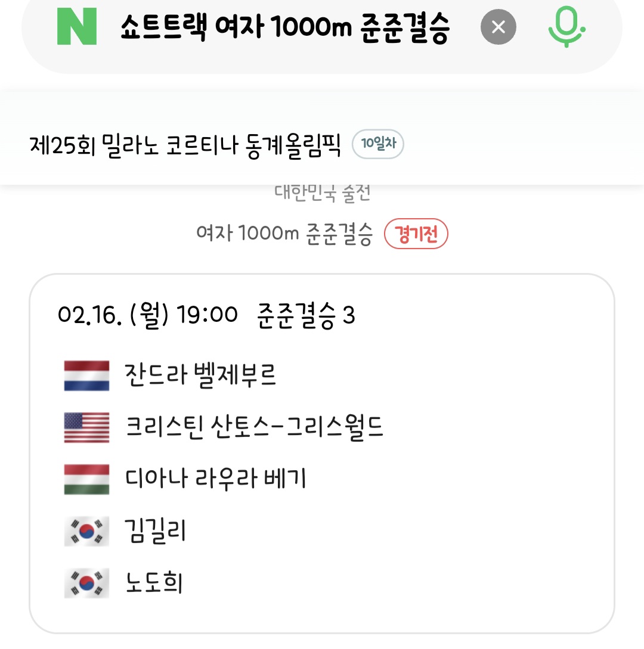Click the Korean flag beside 노도희
Screen dimensions: 644x649
[86, 583]
